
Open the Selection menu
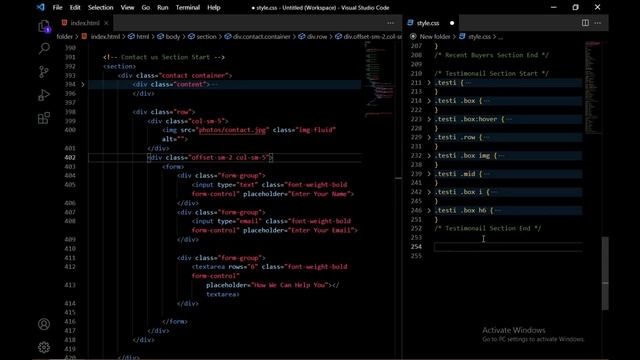click(100, 7)
